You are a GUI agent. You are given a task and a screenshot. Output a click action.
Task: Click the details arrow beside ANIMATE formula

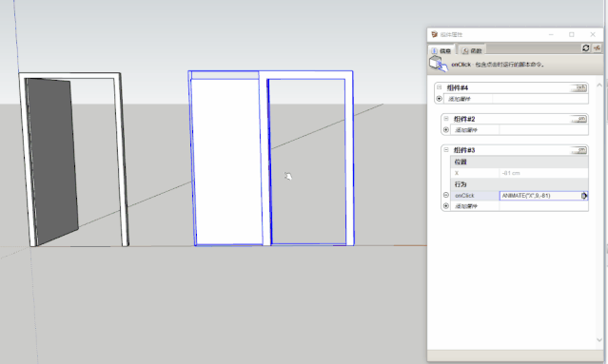pyautogui.click(x=584, y=196)
